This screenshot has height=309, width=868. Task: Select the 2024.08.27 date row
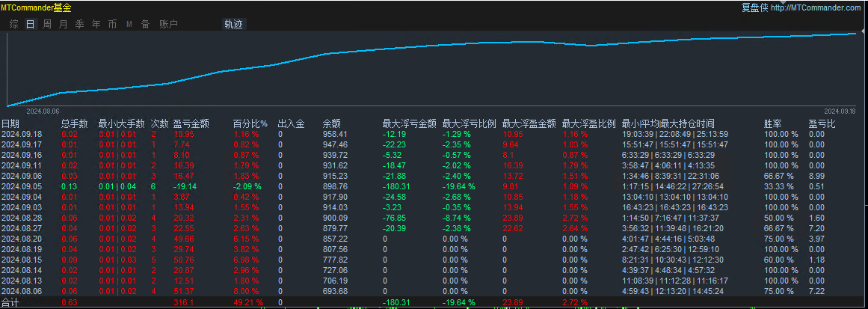click(x=22, y=228)
